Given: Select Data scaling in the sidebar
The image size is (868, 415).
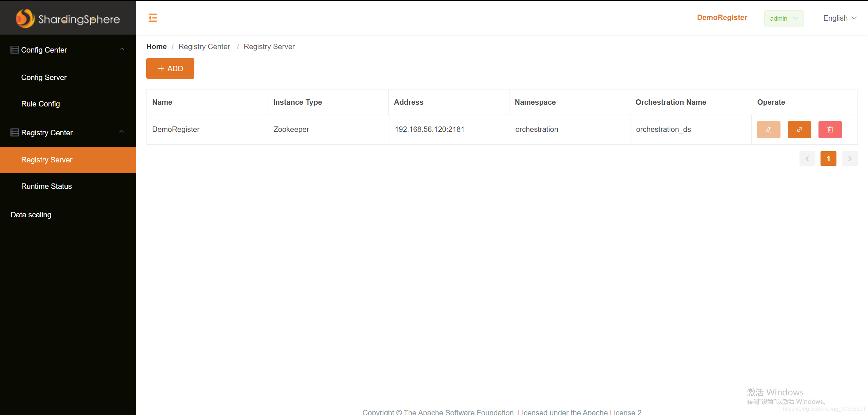Looking at the screenshot, I should click(31, 215).
